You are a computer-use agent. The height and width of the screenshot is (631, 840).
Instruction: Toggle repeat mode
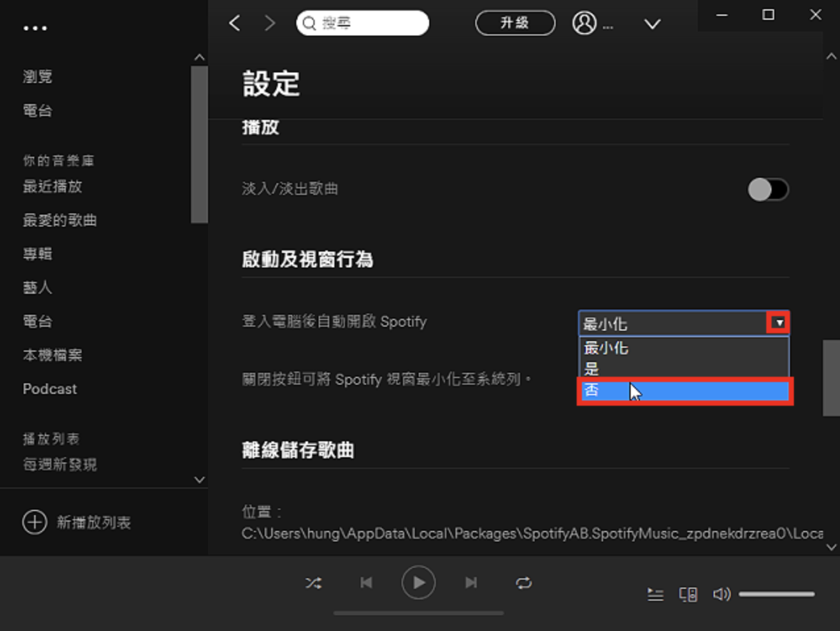click(x=524, y=583)
